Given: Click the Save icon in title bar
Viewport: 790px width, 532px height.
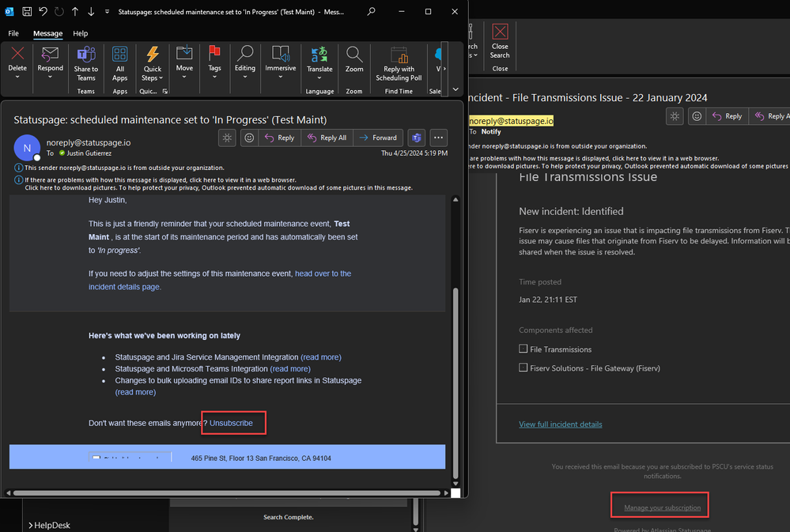Looking at the screenshot, I should coord(27,12).
